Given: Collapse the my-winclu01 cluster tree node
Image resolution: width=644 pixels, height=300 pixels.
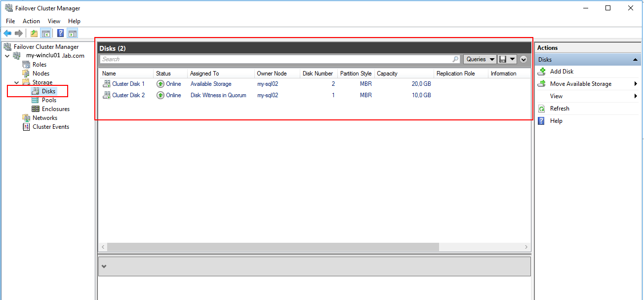Looking at the screenshot, I should [x=7, y=56].
